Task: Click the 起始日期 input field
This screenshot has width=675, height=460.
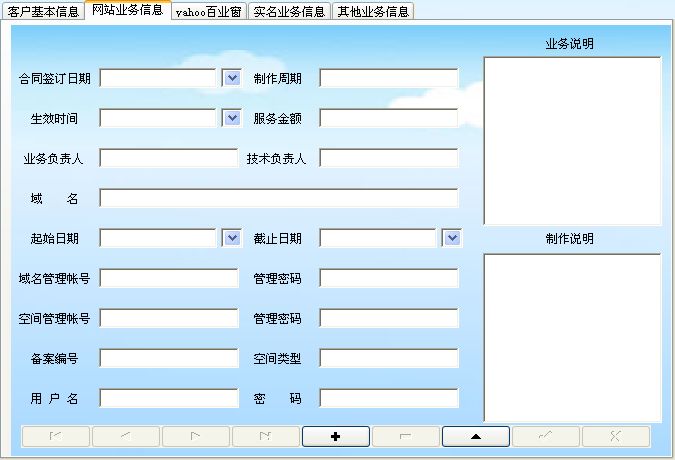Action: 158,238
